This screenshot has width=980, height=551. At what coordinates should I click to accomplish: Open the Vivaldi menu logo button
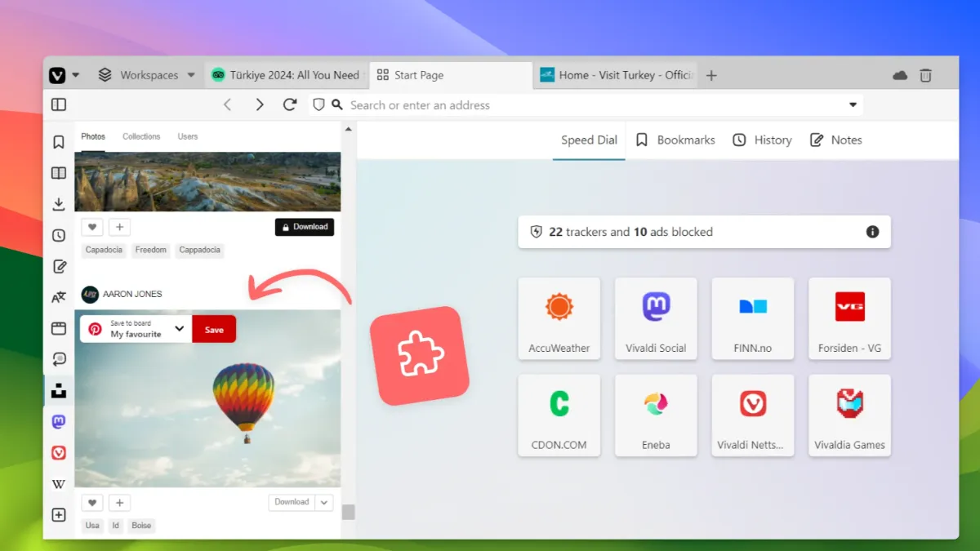57,75
